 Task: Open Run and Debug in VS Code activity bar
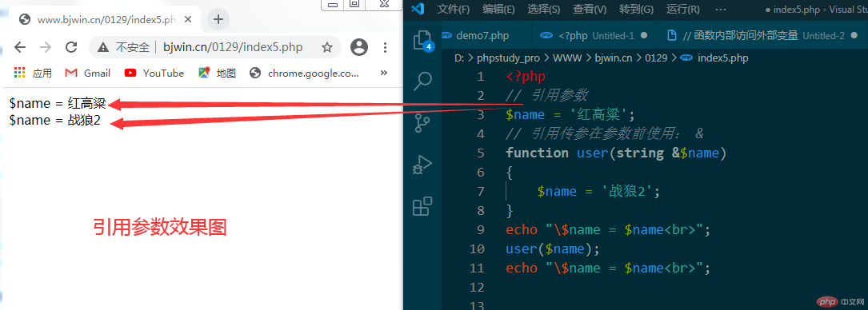click(x=422, y=164)
